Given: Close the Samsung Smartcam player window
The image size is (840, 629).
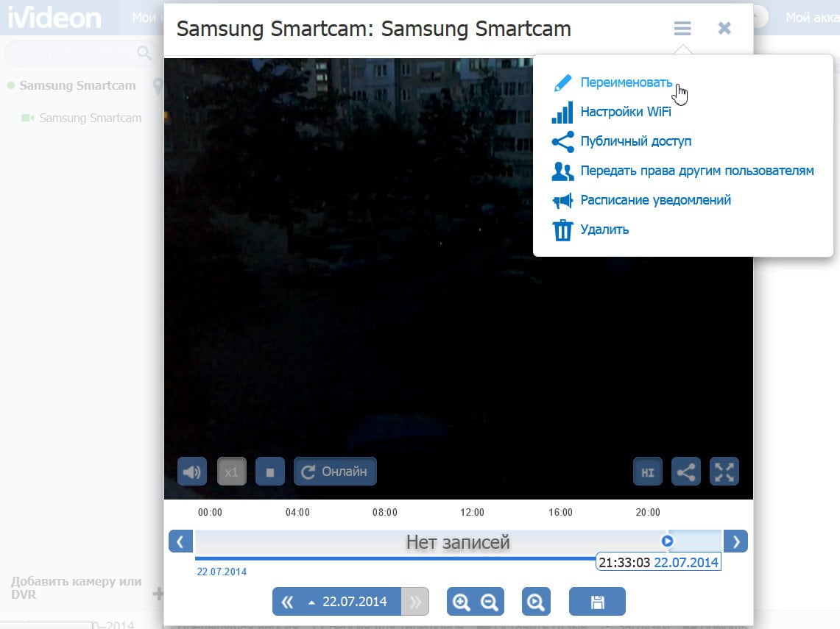Looking at the screenshot, I should point(724,29).
